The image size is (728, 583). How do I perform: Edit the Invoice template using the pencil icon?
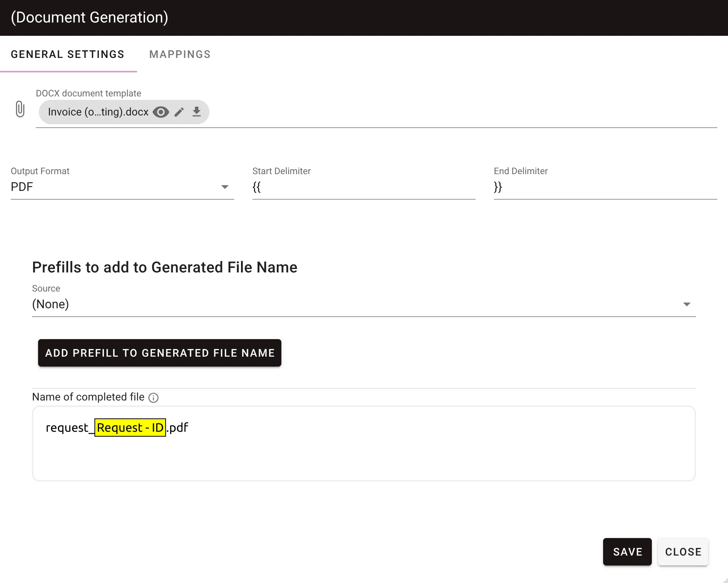pyautogui.click(x=179, y=112)
